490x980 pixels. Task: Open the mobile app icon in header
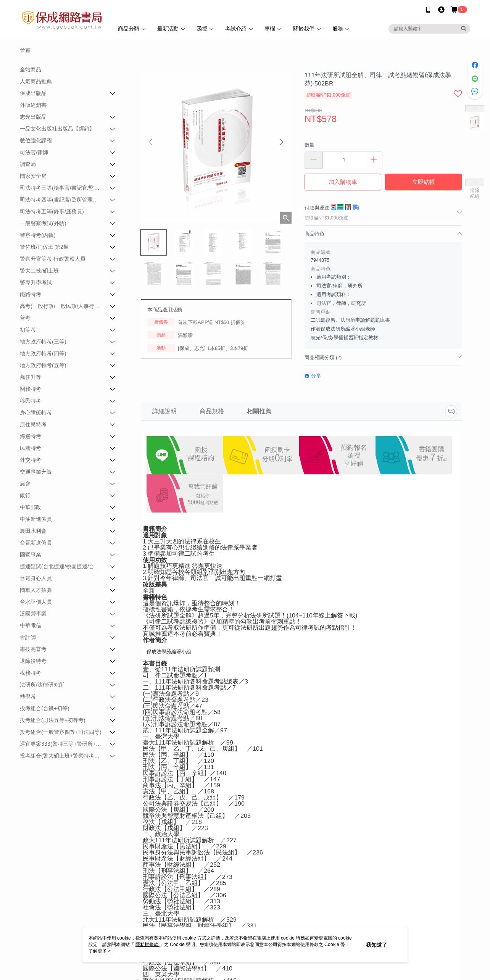click(x=428, y=10)
